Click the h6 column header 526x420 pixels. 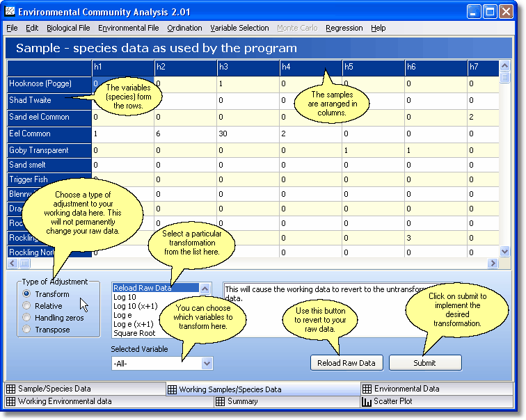click(x=436, y=67)
